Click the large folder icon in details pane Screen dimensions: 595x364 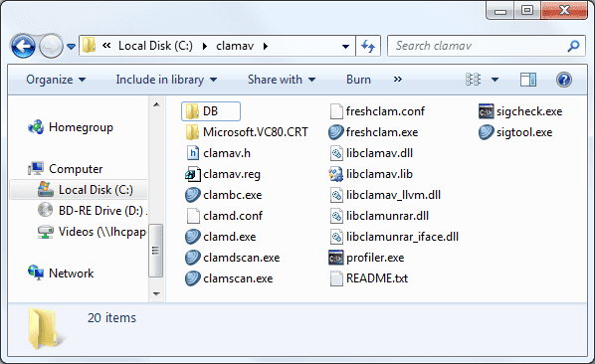point(46,328)
